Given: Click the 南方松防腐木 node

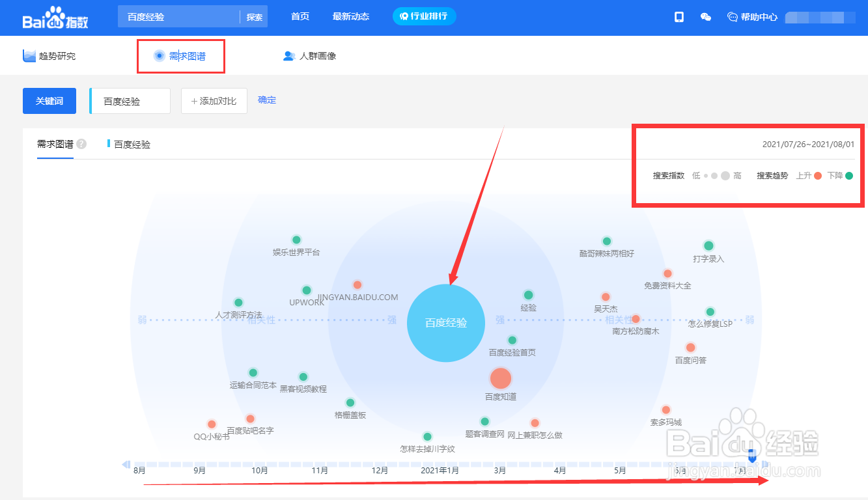Looking at the screenshot, I should pos(636,319).
